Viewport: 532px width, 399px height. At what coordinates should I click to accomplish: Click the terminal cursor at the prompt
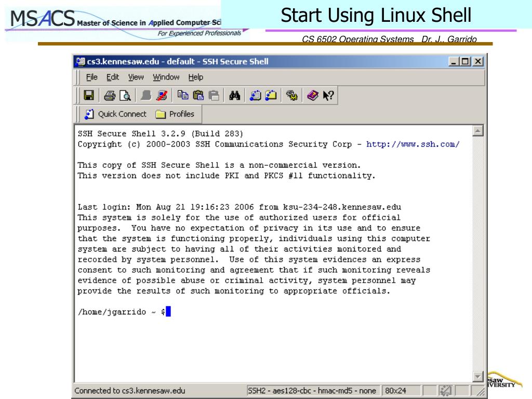(168, 312)
